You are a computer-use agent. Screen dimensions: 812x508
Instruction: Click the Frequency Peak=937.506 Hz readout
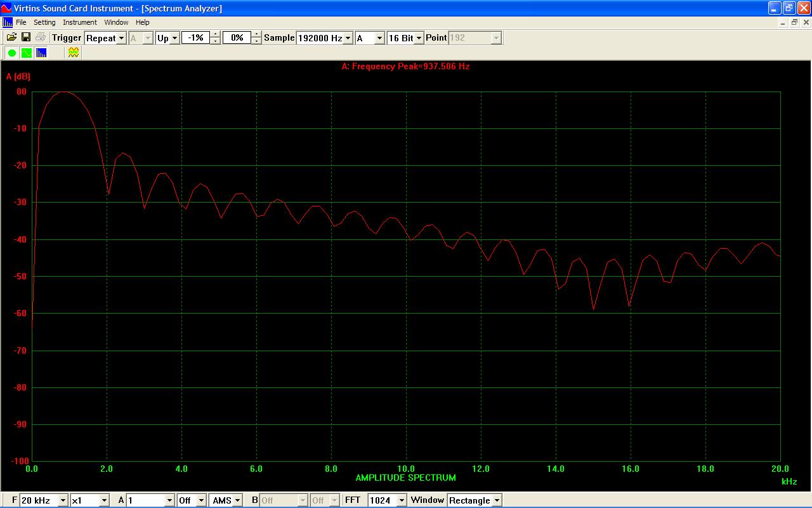(405, 66)
